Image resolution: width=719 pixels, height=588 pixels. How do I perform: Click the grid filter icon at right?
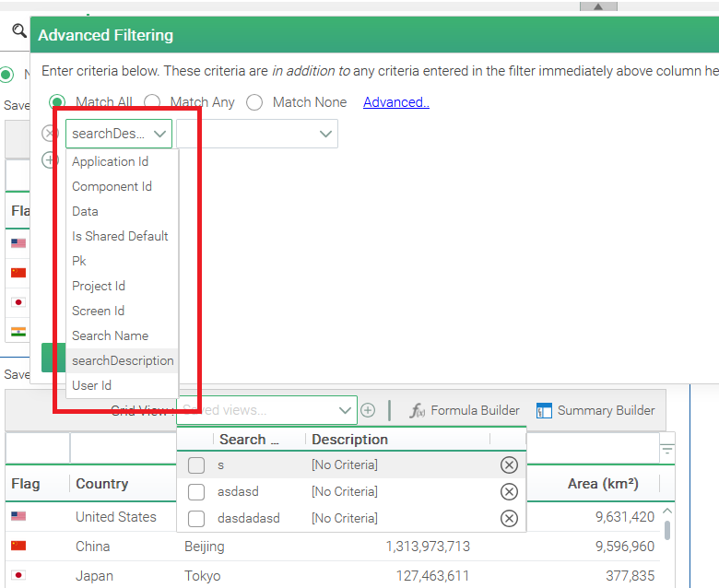point(667,450)
